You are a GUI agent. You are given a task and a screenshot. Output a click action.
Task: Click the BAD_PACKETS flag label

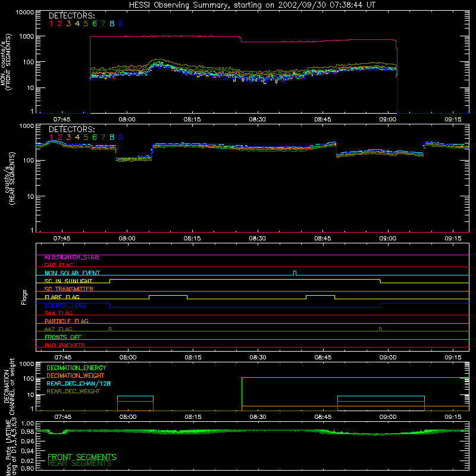click(65, 345)
